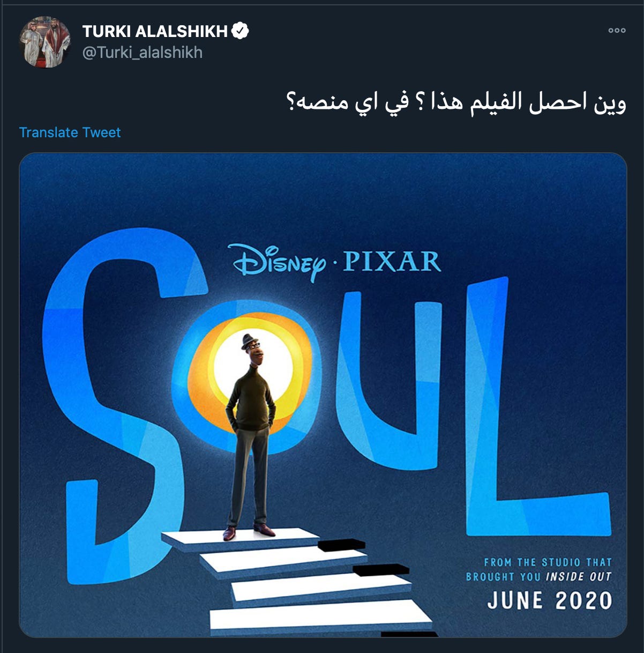Click the character standing on the piano keys
The width and height of the screenshot is (644, 653).
point(251,437)
